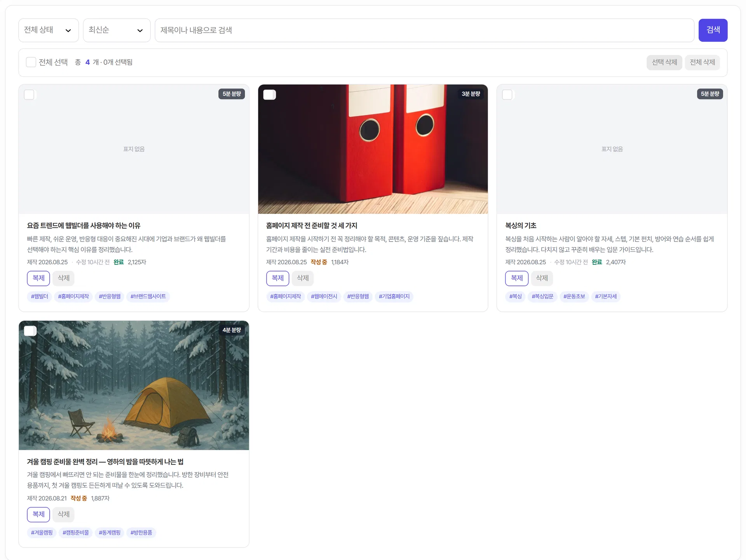Open the winter camping tent cover image
This screenshot has width=746, height=560.
pos(134,385)
